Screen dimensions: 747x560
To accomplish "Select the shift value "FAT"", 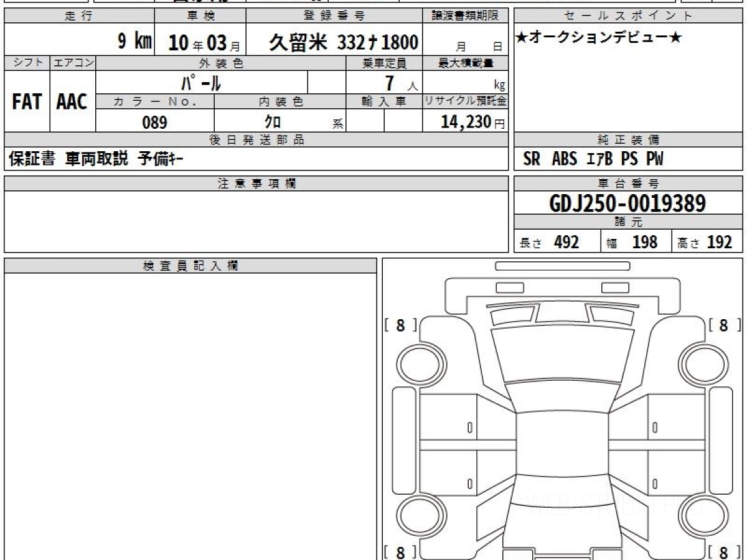I will [x=27, y=101].
